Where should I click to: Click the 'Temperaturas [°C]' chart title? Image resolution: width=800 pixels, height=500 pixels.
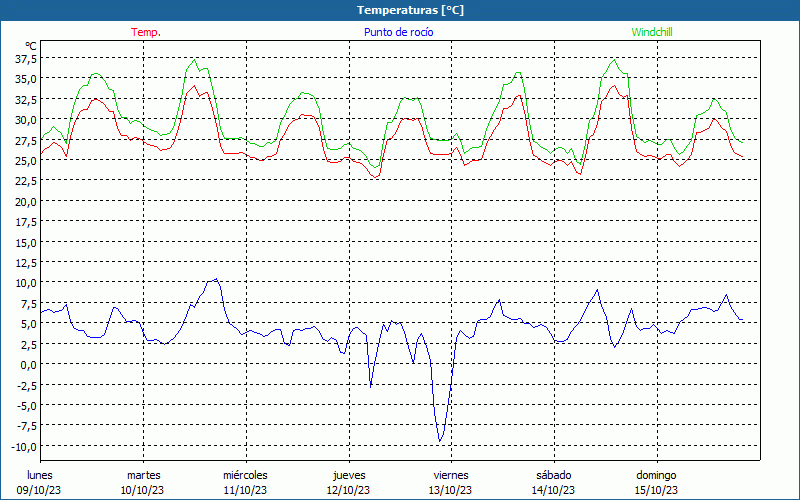pyautogui.click(x=410, y=10)
